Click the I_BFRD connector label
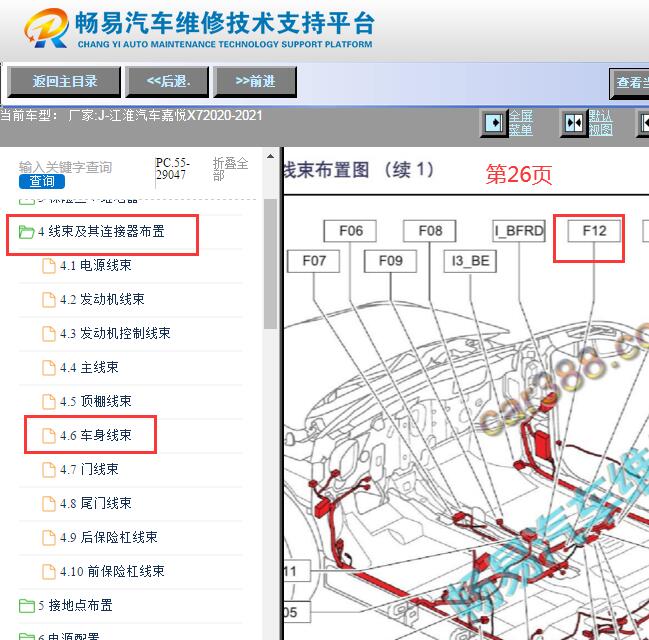This screenshot has height=640, width=649. [519, 231]
